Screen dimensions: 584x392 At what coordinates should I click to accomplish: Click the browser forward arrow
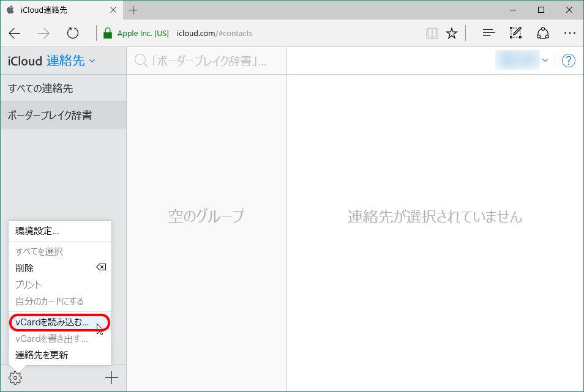coord(43,34)
